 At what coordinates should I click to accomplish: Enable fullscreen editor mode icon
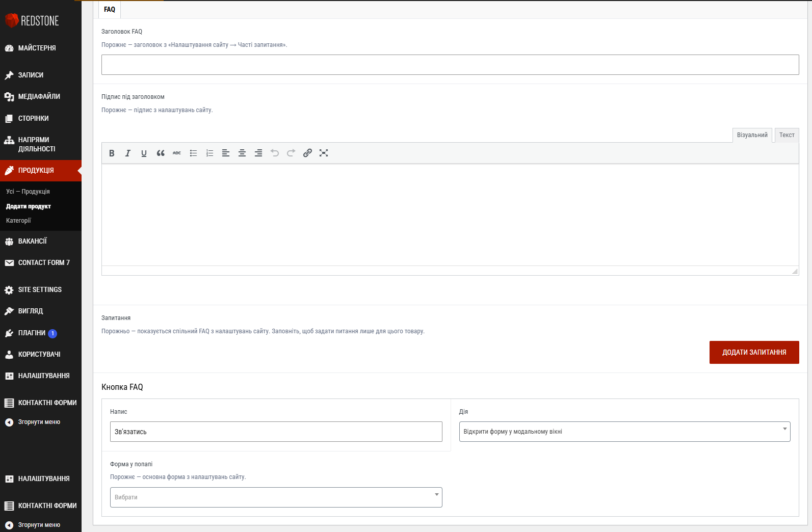(324, 153)
